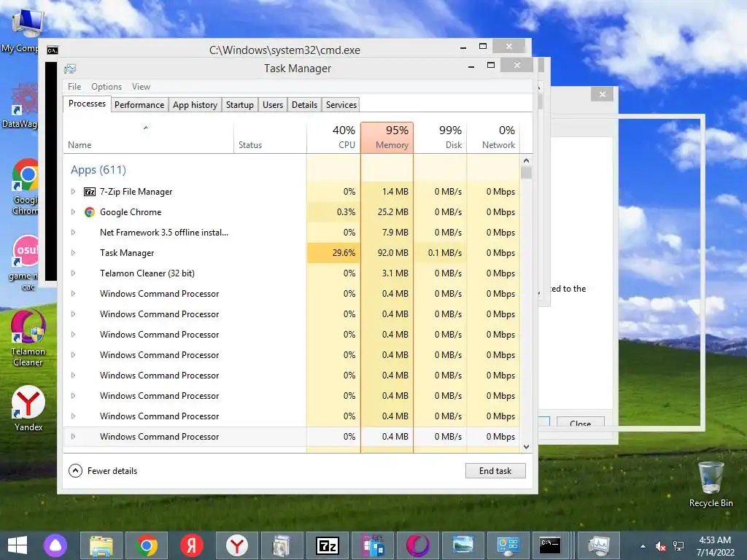
Task: Select the Telamon Cleaner (32 bit) name
Action: click(147, 273)
